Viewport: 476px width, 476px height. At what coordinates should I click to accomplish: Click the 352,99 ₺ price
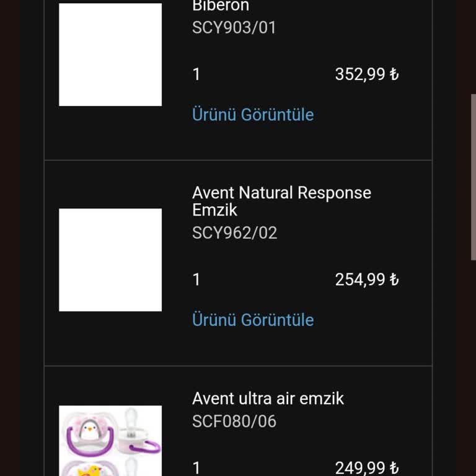coord(367,74)
